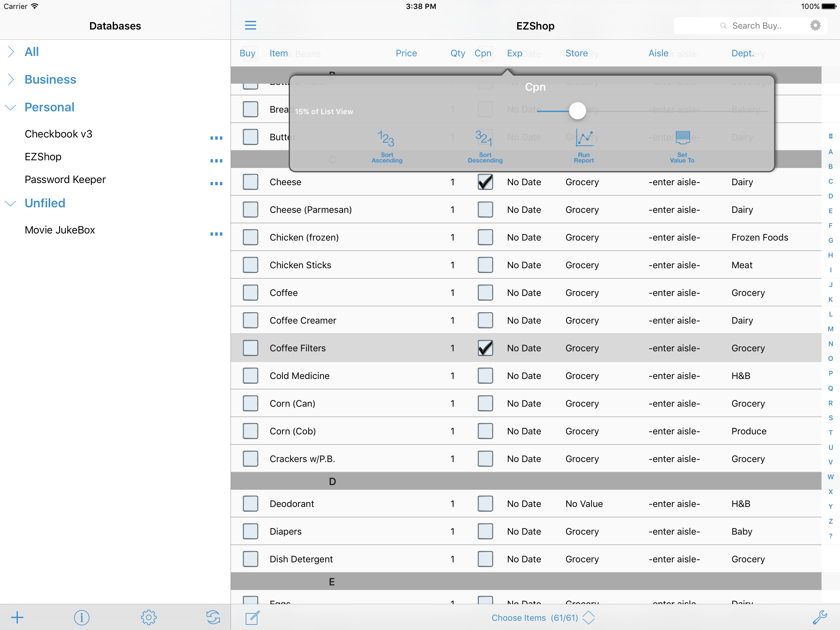Open the hamburger menu next to EZShop

click(x=250, y=26)
